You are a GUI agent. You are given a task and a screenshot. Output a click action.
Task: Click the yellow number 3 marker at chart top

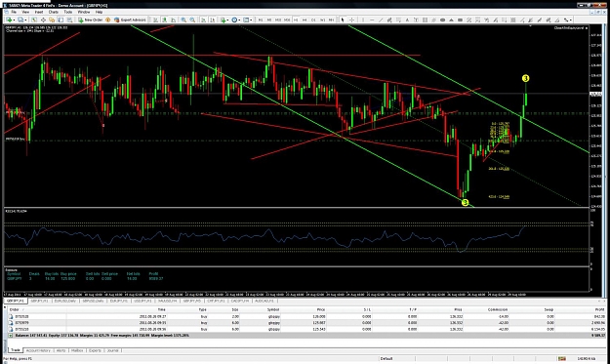[526, 78]
